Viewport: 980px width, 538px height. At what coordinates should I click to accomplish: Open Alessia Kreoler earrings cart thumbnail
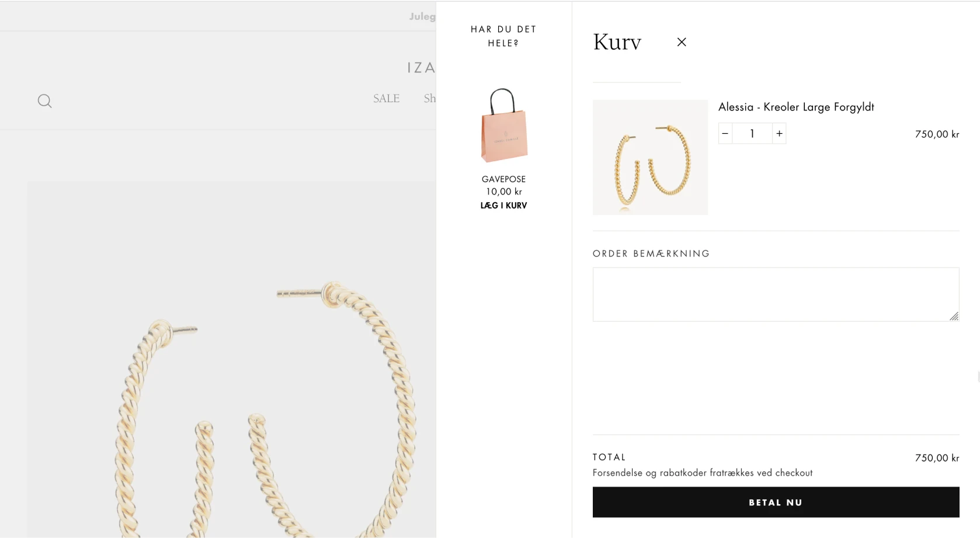tap(650, 157)
